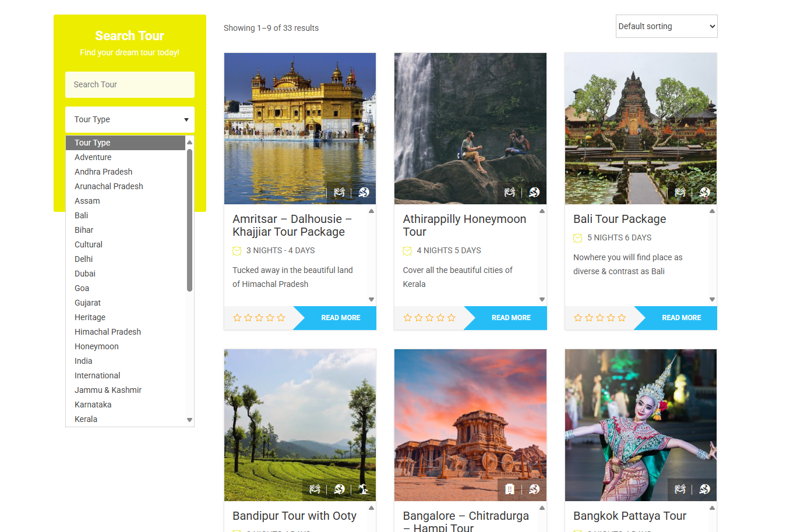The width and height of the screenshot is (797, 532).
Task: Click the Hampi stone chariot thumbnail
Action: point(470,425)
